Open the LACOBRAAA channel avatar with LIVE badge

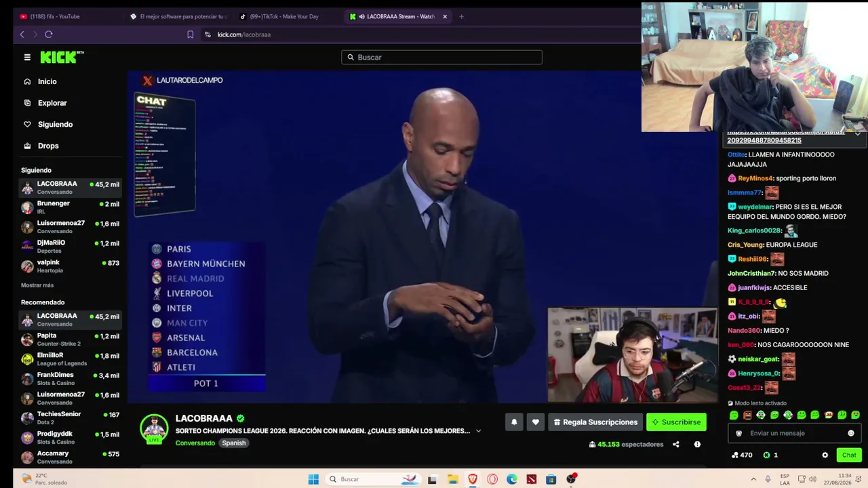pyautogui.click(x=154, y=428)
